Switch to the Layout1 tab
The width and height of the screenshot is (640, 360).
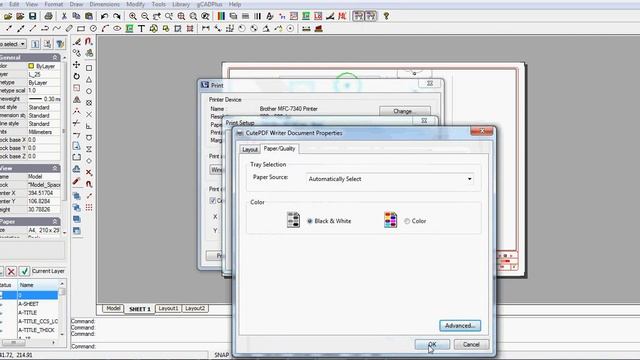[168, 309]
